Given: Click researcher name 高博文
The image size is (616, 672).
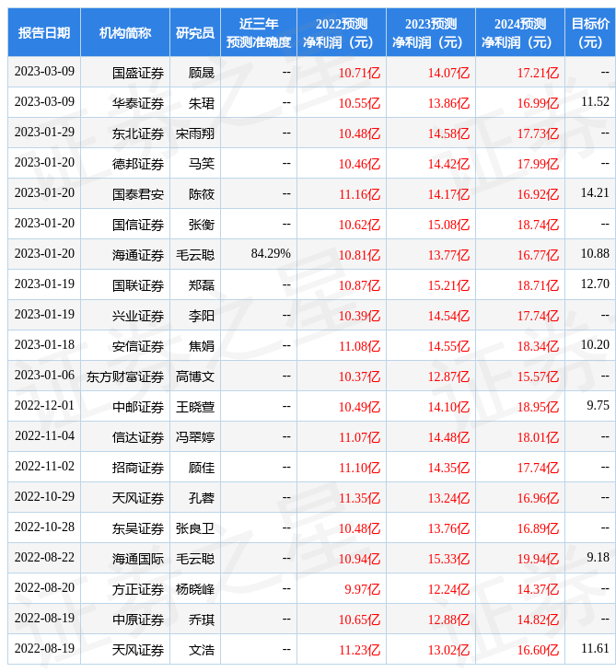Looking at the screenshot, I should click(195, 377).
